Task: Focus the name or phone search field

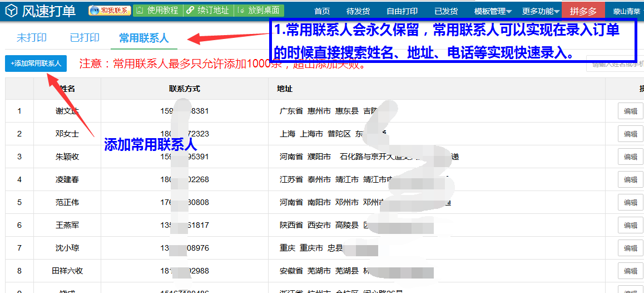Action: point(615,64)
